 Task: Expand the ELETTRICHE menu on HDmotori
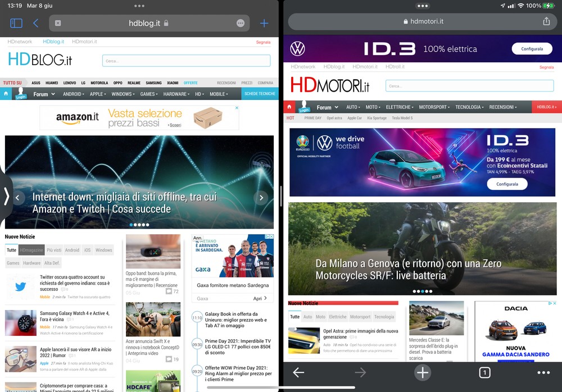tap(400, 107)
